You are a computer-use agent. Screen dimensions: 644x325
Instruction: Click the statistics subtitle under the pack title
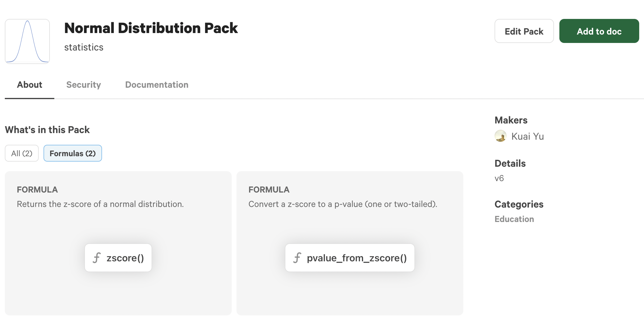pos(84,47)
